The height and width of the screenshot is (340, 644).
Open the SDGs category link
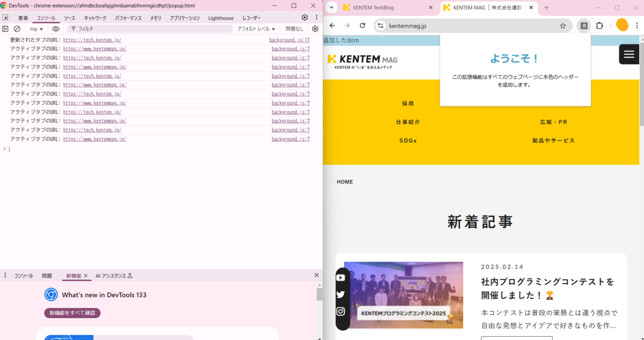click(x=408, y=141)
